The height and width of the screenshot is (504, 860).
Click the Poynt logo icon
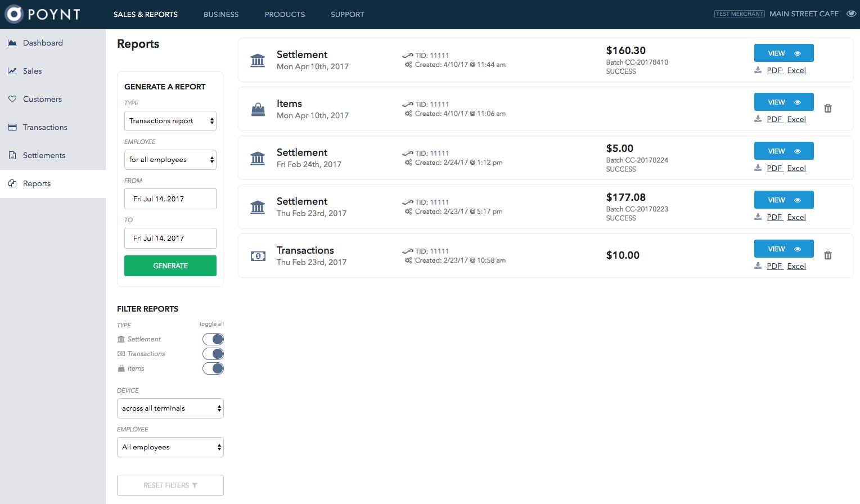[x=14, y=14]
